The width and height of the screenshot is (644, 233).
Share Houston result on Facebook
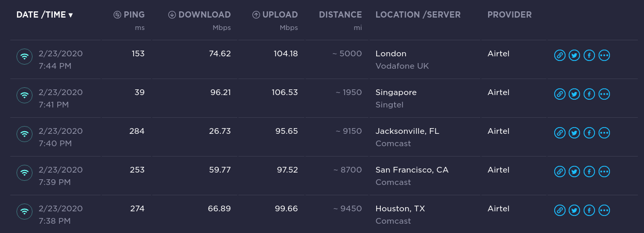pos(589,210)
